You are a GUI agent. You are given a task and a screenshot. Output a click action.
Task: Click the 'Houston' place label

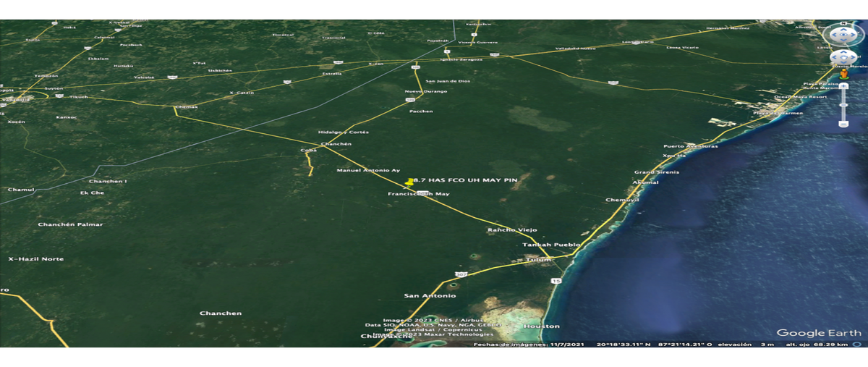[542, 326]
